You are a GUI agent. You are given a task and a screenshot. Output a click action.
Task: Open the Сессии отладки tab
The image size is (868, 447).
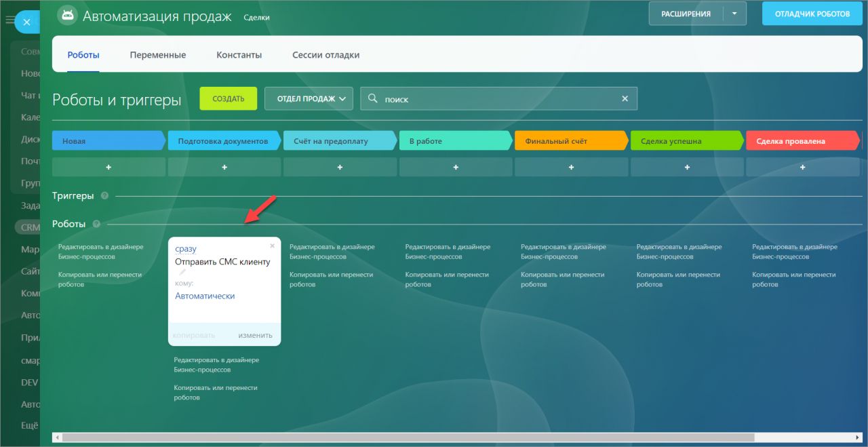[x=326, y=55]
